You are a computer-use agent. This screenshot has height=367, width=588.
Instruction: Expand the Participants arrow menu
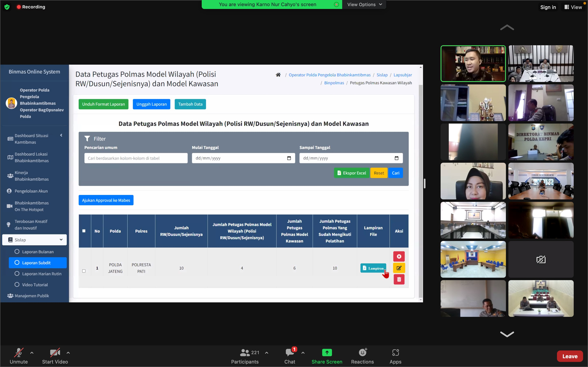pos(267,353)
